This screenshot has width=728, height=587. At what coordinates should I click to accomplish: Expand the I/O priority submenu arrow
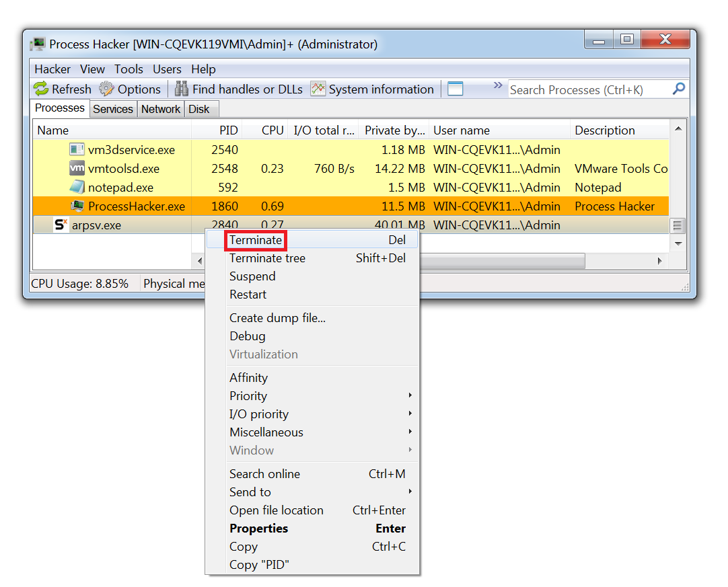click(410, 414)
